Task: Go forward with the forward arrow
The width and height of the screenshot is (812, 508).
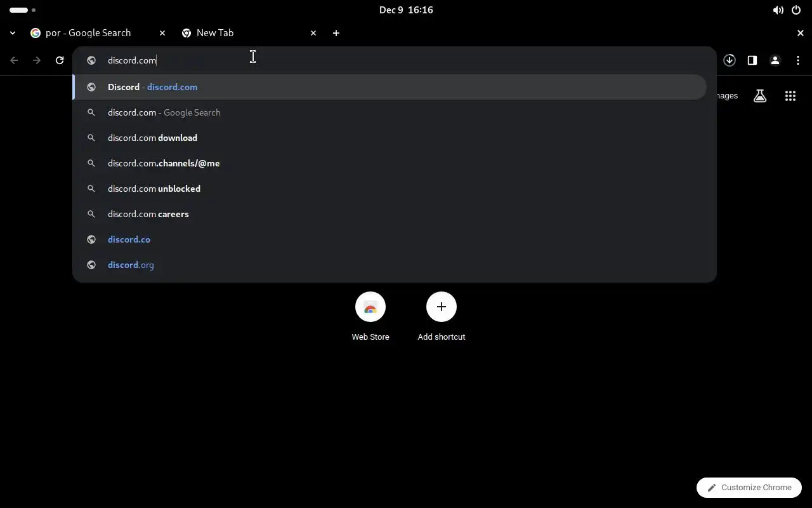Action: pos(37,60)
